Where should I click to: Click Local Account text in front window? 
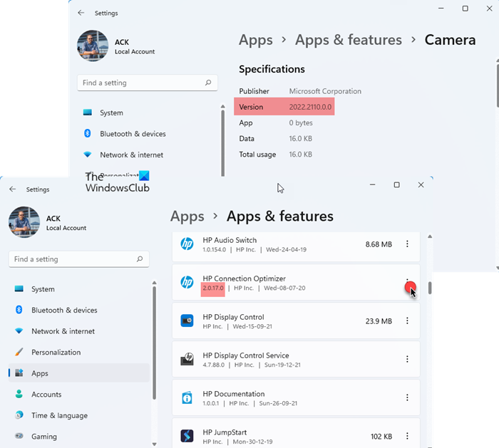pos(66,228)
